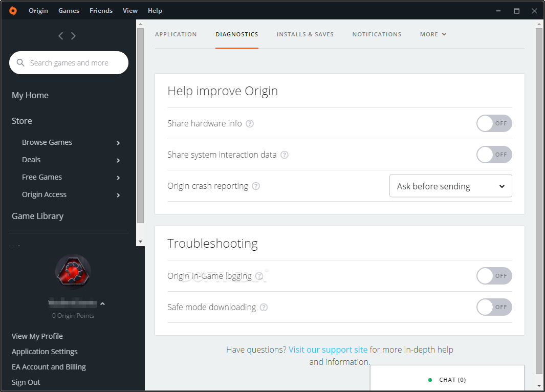Image resolution: width=545 pixels, height=392 pixels.
Task: Open help icon for Share hardware info
Action: [x=250, y=123]
